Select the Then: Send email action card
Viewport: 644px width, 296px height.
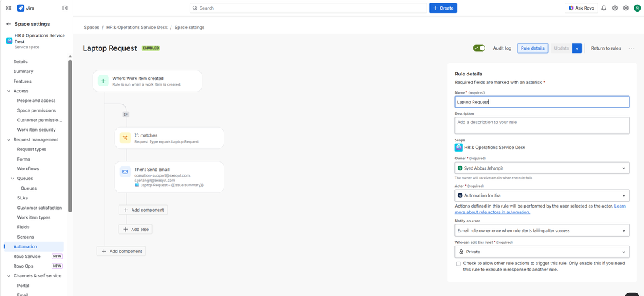pos(169,177)
